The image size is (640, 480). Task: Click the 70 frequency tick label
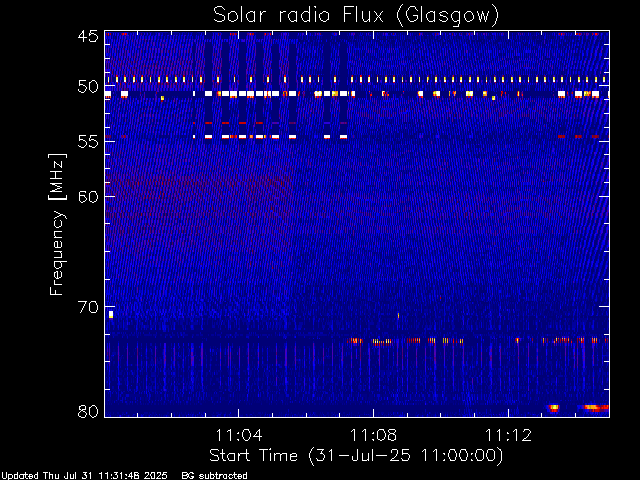88,307
